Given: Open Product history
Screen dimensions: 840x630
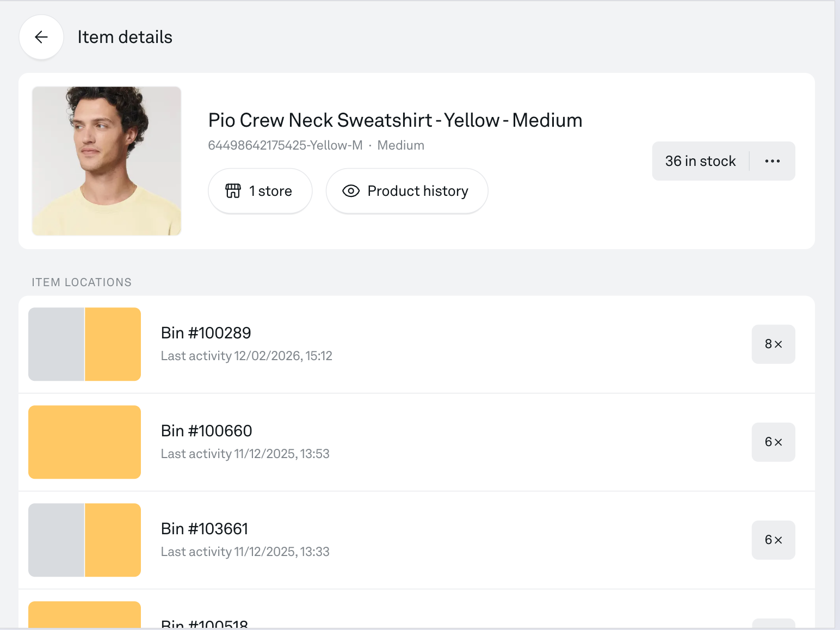Looking at the screenshot, I should click(x=407, y=191).
